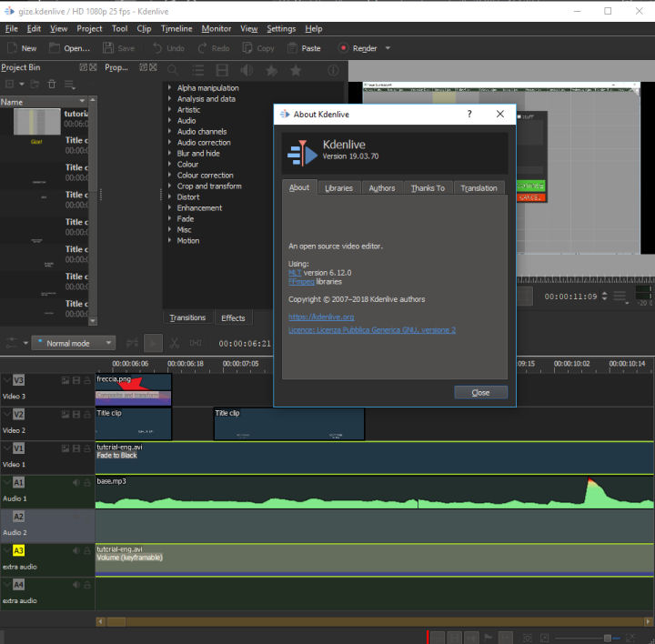
Task: Click the GNU licence link
Action: [372, 330]
